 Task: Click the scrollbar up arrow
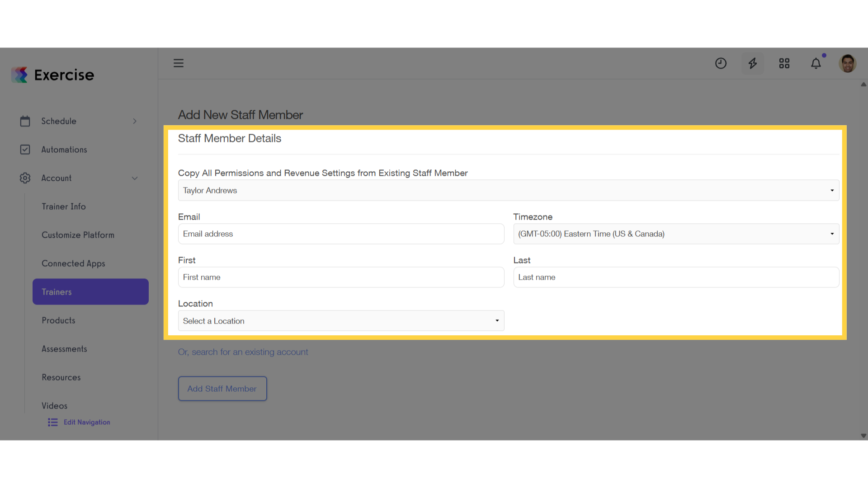(x=863, y=84)
